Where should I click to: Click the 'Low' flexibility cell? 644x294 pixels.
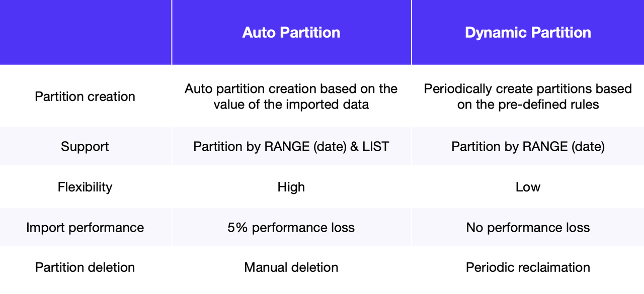[528, 187]
